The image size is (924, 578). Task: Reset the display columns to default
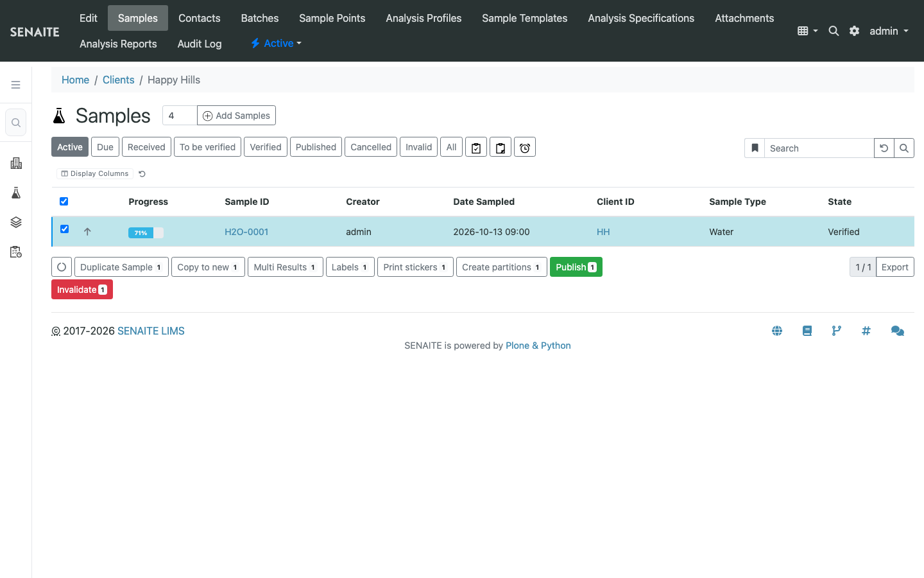(x=142, y=174)
